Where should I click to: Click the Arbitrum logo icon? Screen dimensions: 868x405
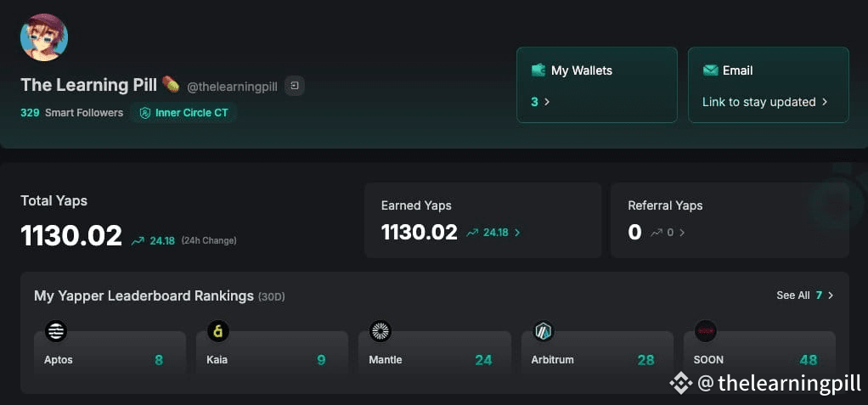pos(543,331)
